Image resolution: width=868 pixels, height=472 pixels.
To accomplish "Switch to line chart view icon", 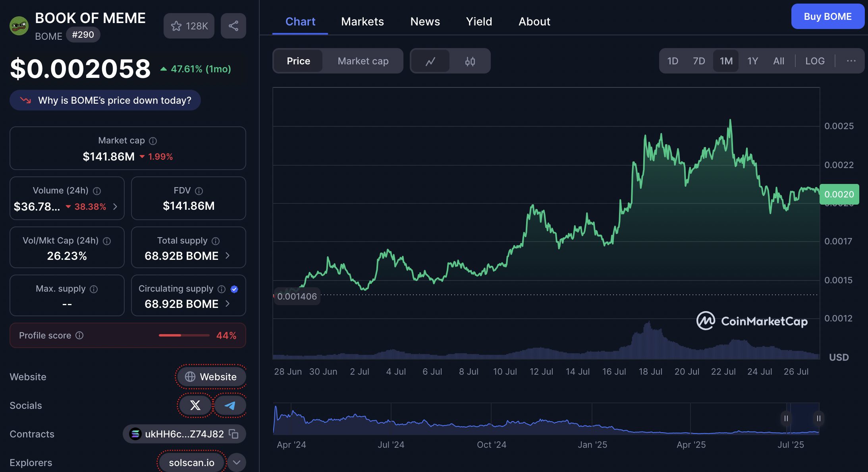I will [430, 61].
